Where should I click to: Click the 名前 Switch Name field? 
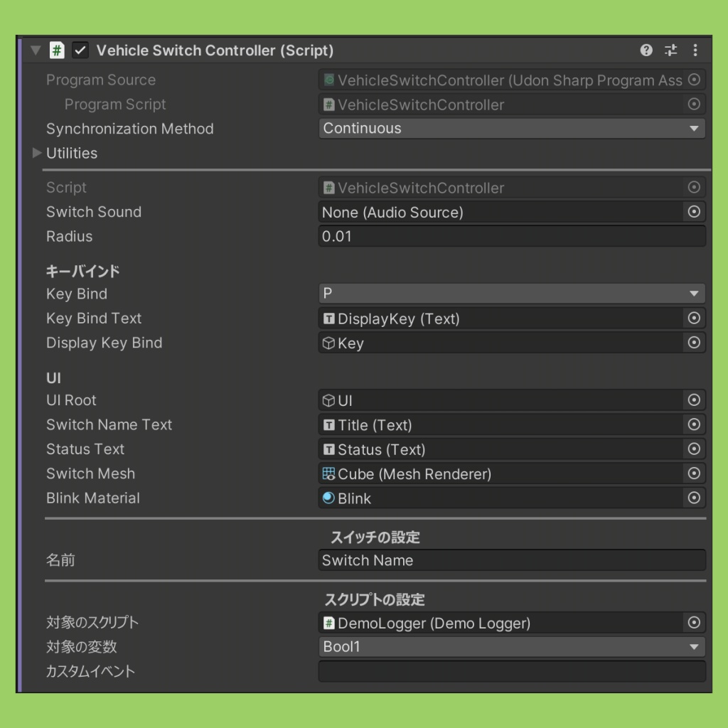tap(511, 560)
